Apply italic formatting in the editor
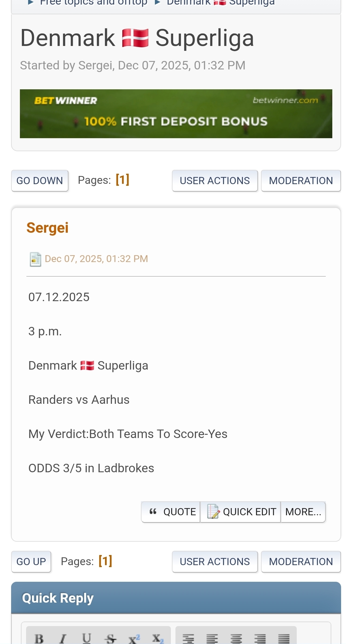This screenshot has height=644, width=346. 63,638
